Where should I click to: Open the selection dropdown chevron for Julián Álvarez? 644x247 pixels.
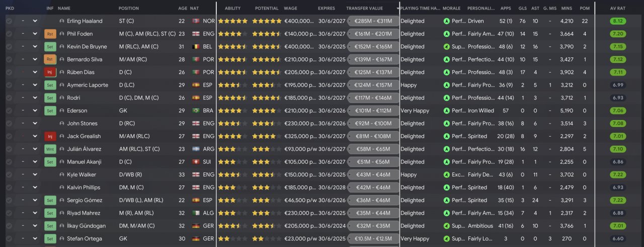point(35,149)
